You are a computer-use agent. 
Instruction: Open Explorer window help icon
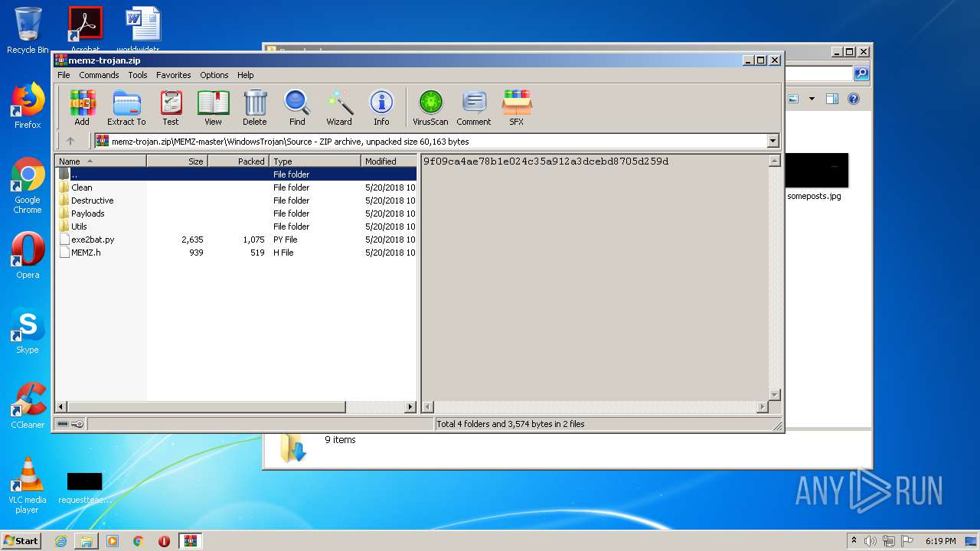pos(854,99)
